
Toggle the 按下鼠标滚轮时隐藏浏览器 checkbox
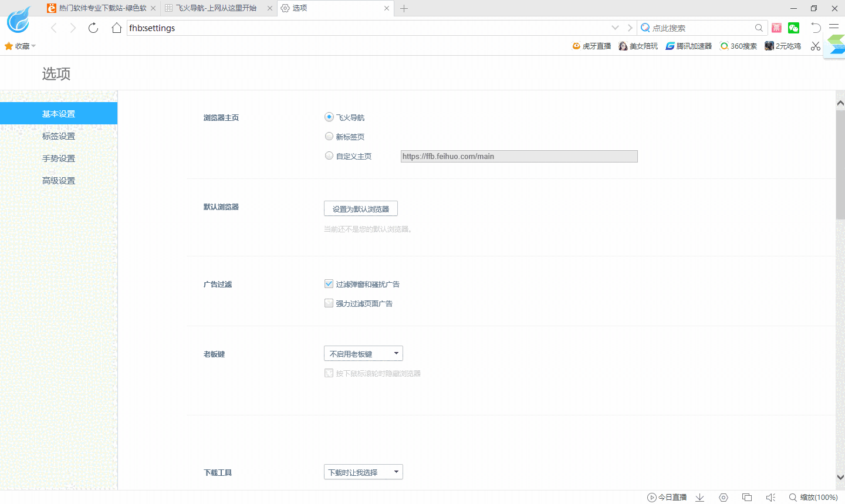click(x=329, y=373)
